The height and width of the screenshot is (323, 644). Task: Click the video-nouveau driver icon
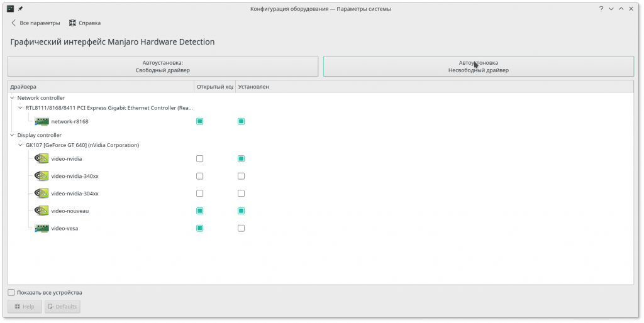pyautogui.click(x=42, y=211)
